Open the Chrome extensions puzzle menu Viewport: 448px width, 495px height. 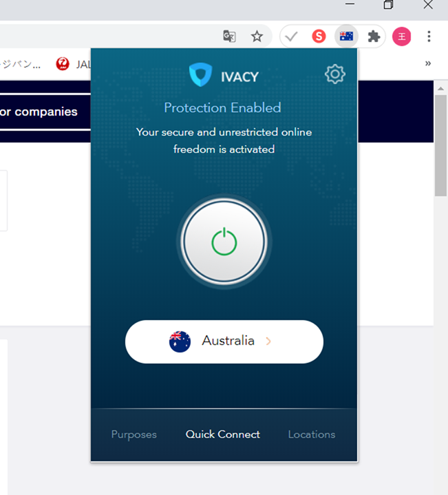[x=374, y=36]
